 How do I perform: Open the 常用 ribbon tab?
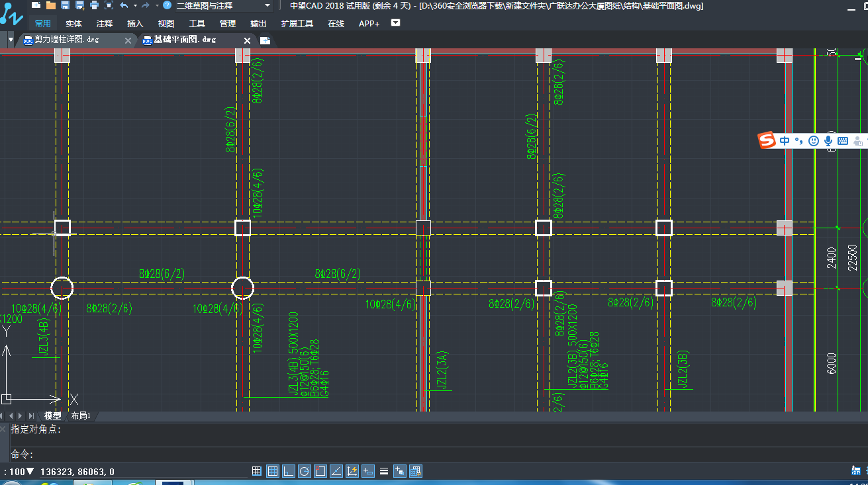(x=43, y=23)
